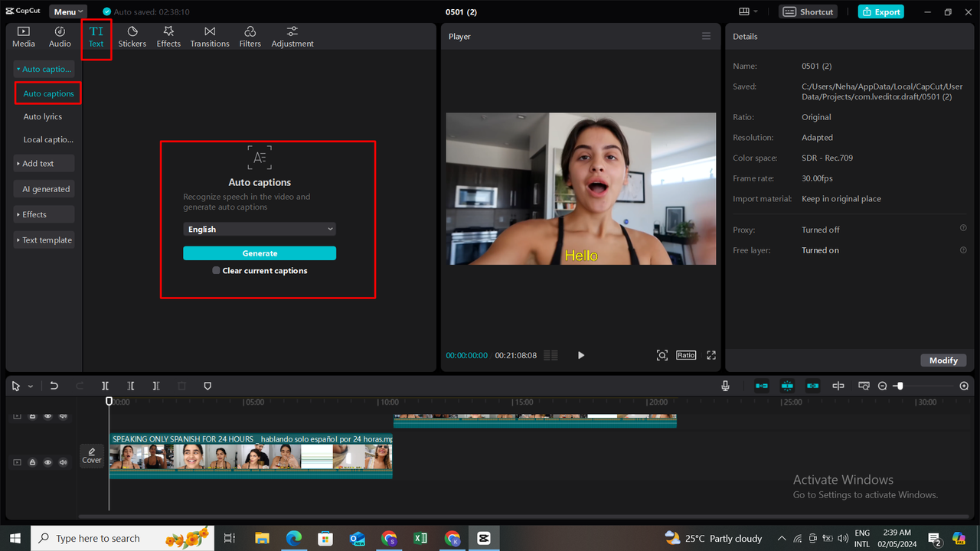980x551 pixels.
Task: Mute the main video track
Action: point(64,461)
